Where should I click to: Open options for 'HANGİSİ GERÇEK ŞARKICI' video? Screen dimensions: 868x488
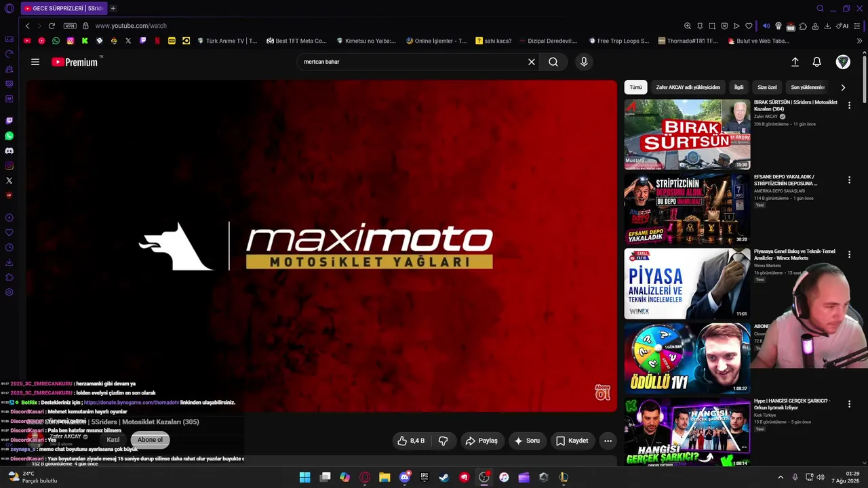pyautogui.click(x=849, y=404)
